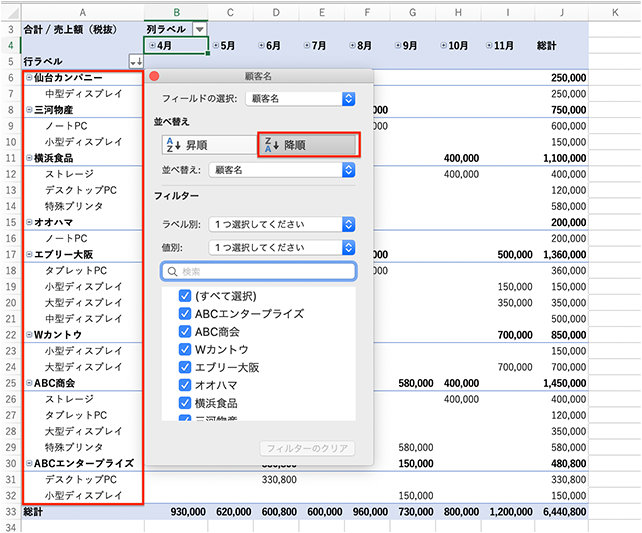The height and width of the screenshot is (533, 642).
Task: Open the 値別 filter dropdown
Action: [x=282, y=248]
